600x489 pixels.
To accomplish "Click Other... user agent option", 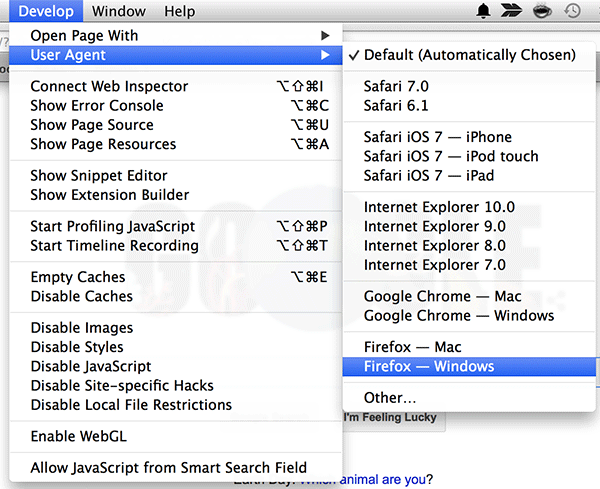I will click(391, 398).
